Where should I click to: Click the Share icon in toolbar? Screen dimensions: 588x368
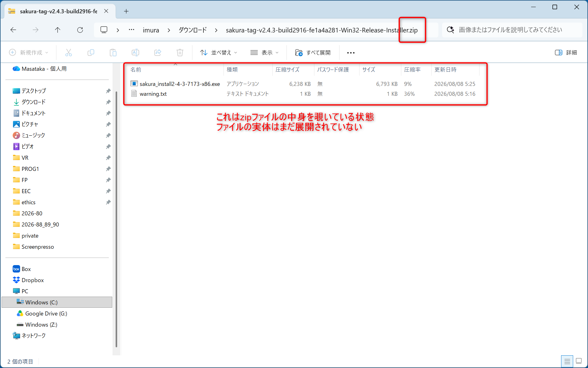click(158, 53)
